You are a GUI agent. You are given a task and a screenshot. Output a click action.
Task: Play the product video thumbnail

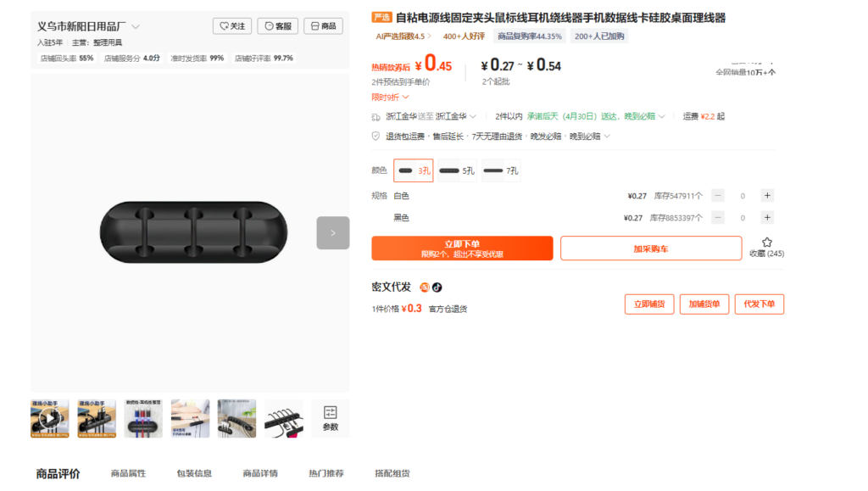pyautogui.click(x=50, y=418)
